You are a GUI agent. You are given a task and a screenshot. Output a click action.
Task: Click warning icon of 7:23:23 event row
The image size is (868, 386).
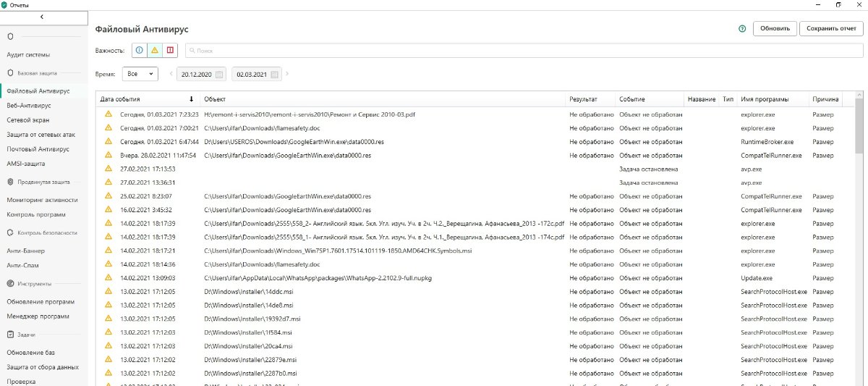(109, 114)
